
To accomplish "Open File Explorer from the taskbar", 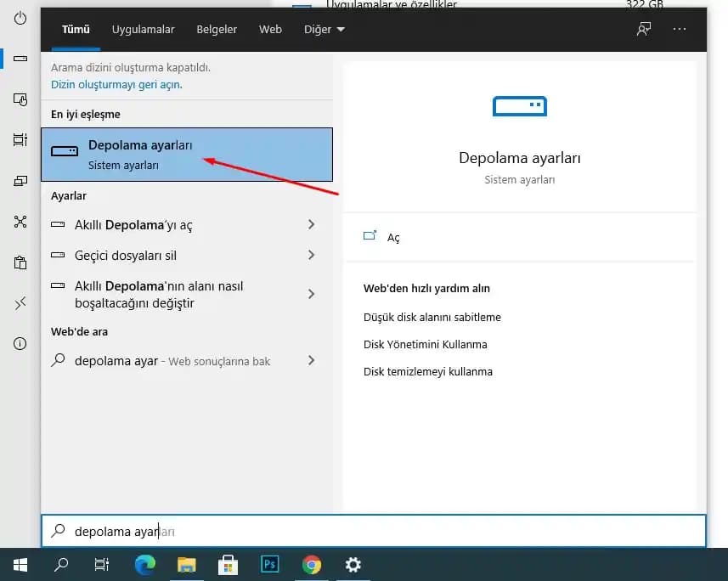I will pos(186,563).
